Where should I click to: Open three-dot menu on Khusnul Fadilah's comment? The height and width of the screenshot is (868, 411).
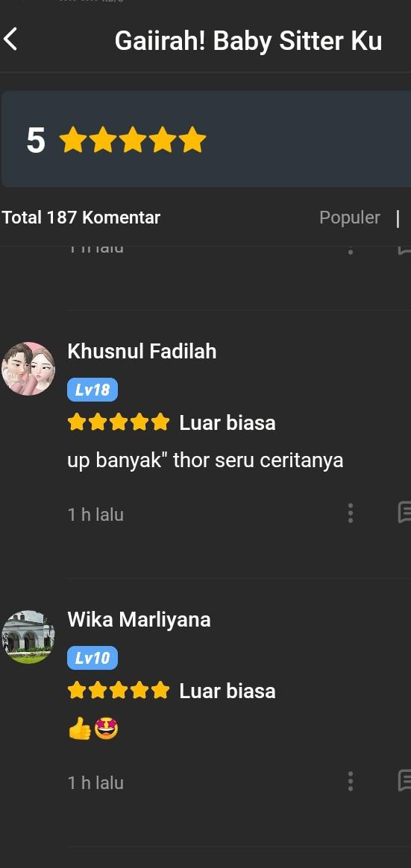pyautogui.click(x=350, y=513)
